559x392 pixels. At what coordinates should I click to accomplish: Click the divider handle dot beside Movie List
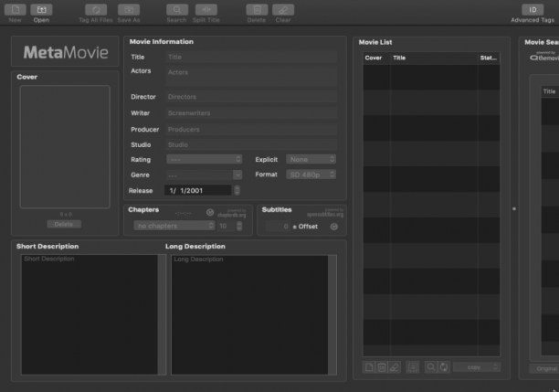(x=514, y=208)
